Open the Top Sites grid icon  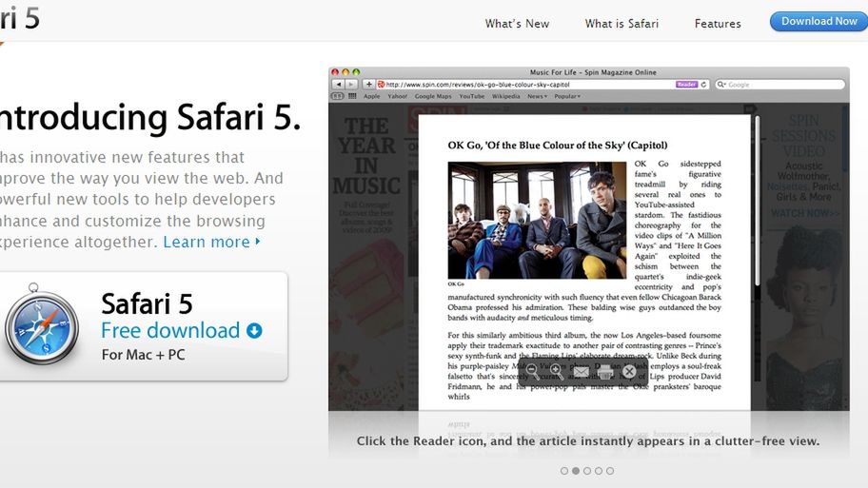coord(352,96)
